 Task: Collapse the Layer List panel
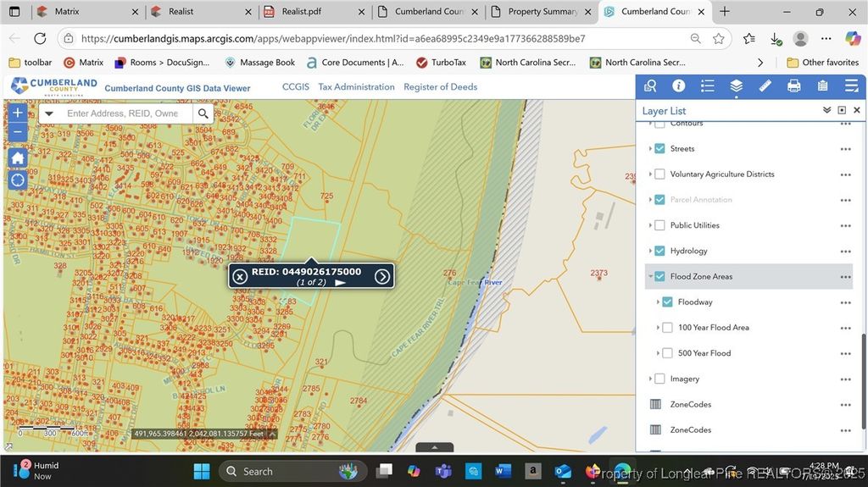click(x=826, y=111)
